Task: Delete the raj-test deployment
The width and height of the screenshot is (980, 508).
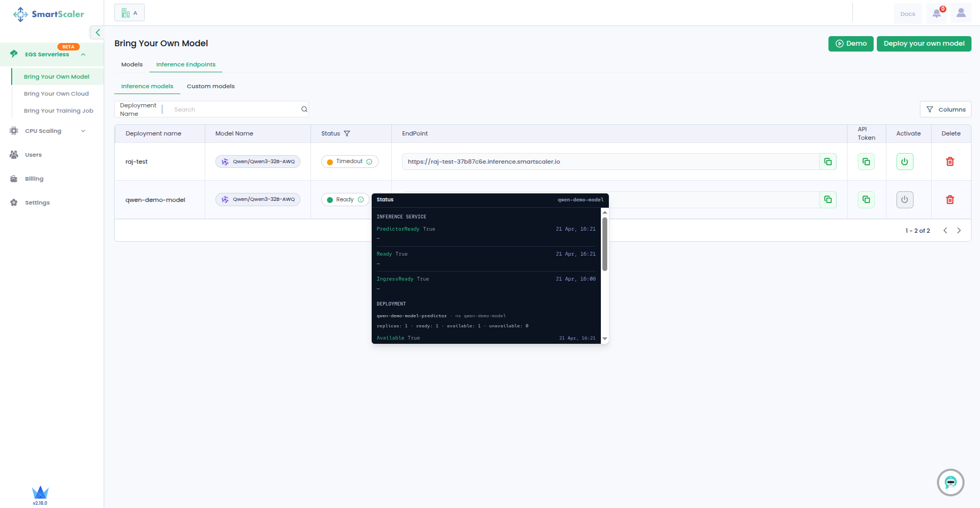Action: [x=950, y=162]
